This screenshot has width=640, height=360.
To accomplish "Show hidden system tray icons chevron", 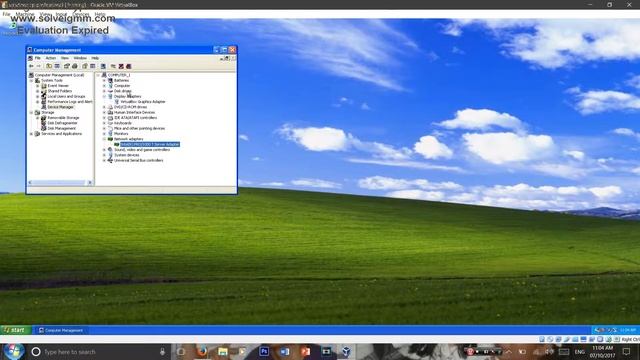I will pos(509,351).
